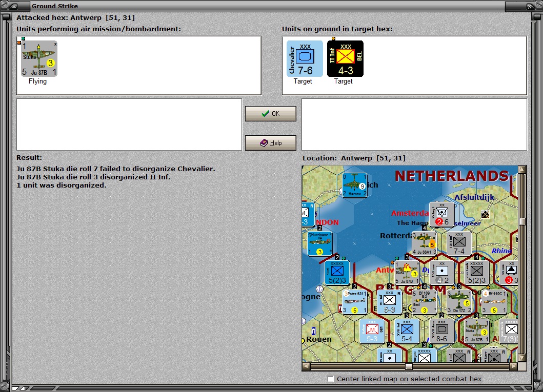Click the map horizontal scrollbar thumb
543x392 pixels.
pos(409,366)
